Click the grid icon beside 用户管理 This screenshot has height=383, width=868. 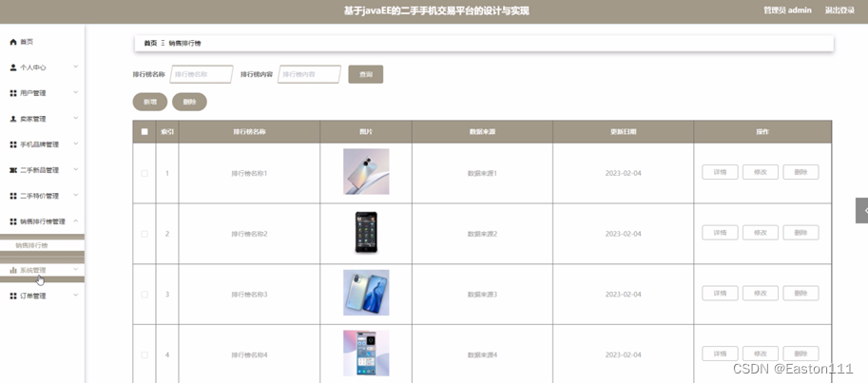(13, 93)
